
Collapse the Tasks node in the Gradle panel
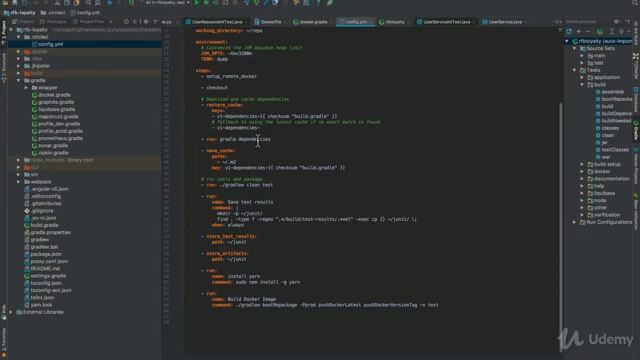tap(575, 70)
